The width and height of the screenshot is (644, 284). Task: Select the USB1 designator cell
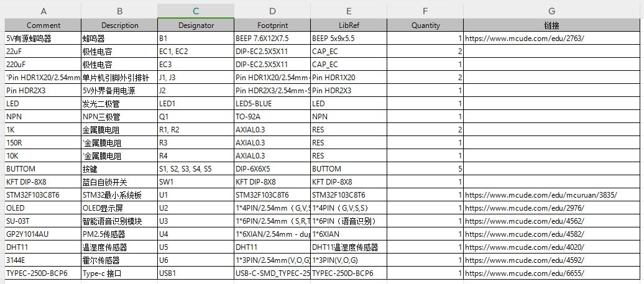click(196, 273)
